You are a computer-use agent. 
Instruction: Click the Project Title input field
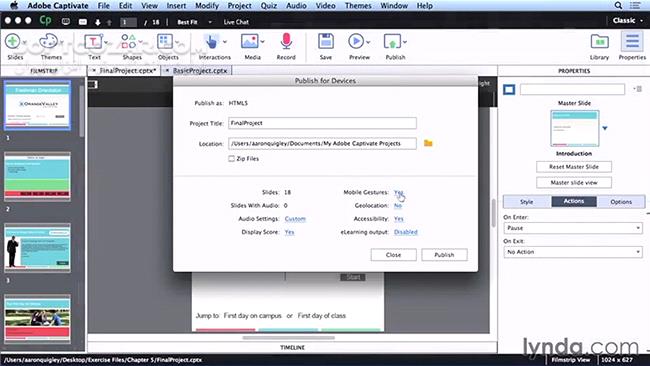click(x=322, y=123)
